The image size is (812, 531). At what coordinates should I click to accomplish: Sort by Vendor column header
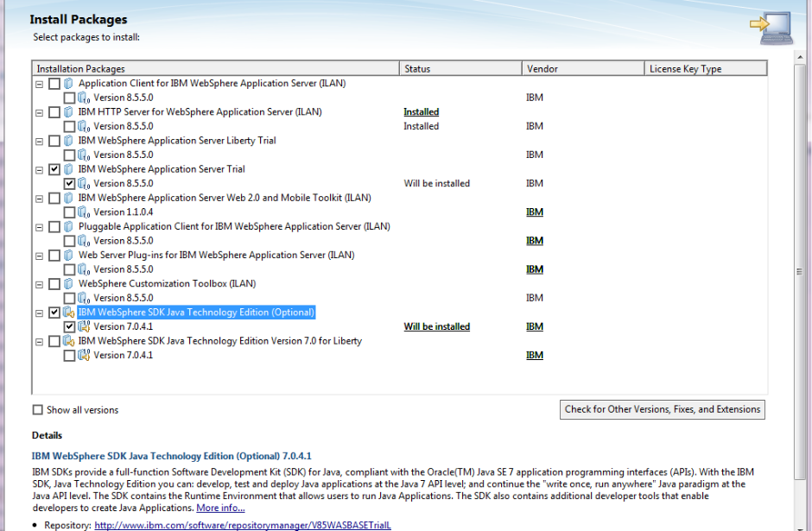[583, 69]
